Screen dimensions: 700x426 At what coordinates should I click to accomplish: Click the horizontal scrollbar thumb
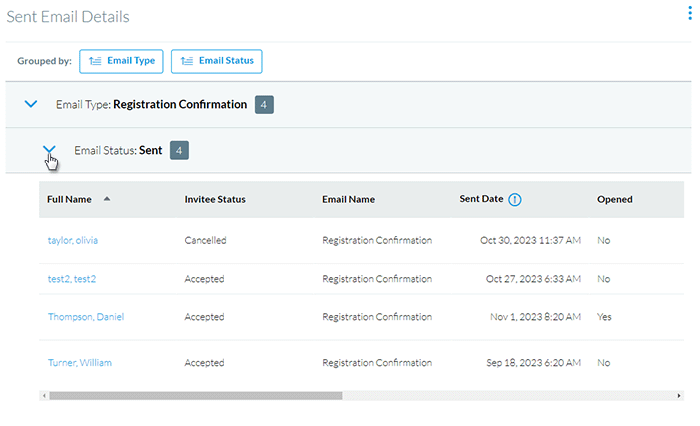coord(195,395)
